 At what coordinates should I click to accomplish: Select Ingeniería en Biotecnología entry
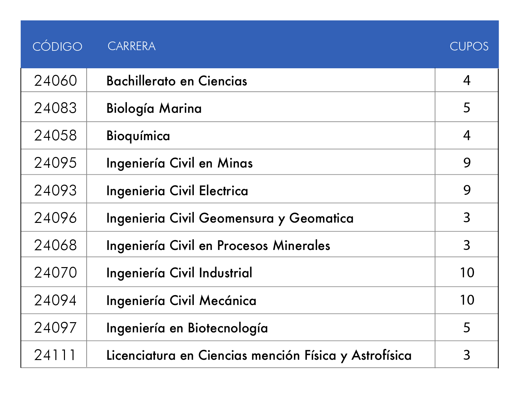click(187, 328)
